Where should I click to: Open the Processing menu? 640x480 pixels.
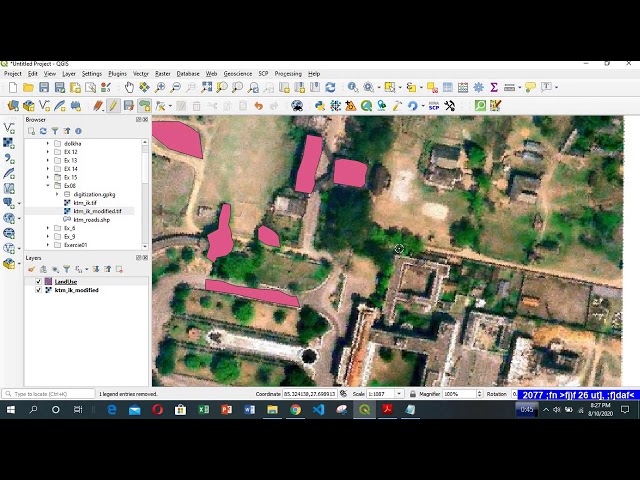288,74
